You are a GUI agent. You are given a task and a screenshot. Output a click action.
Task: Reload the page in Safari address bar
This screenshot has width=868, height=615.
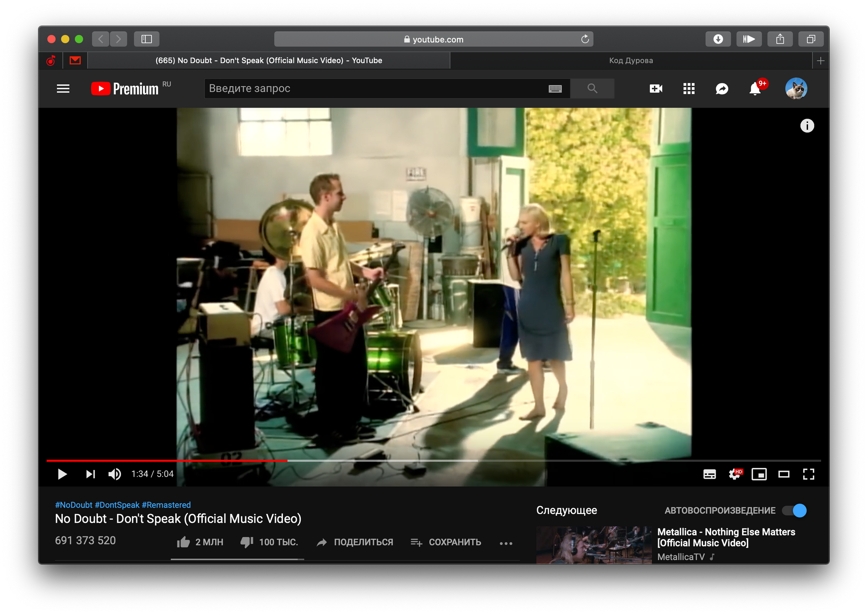[x=585, y=39]
